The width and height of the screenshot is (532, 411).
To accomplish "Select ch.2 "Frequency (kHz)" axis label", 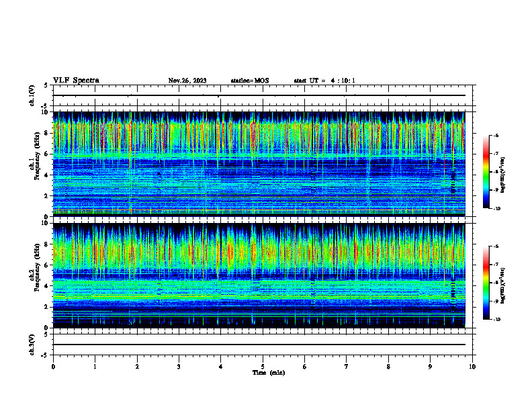I will (x=37, y=267).
